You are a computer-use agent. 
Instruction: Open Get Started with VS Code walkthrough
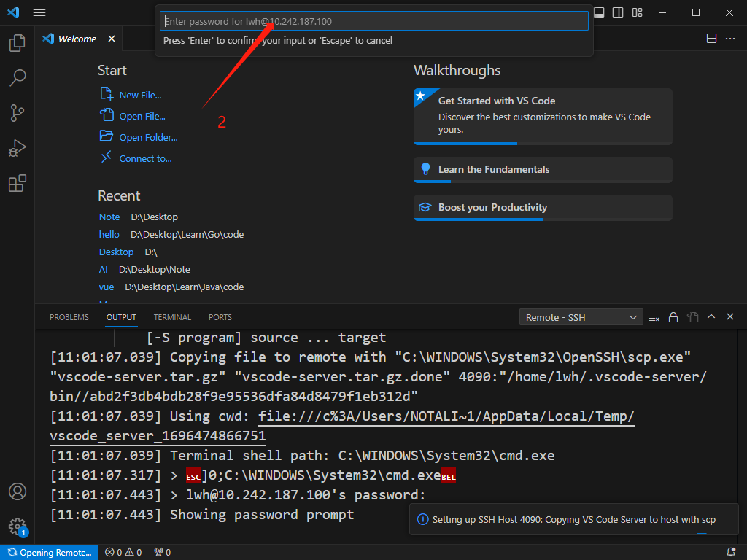pyautogui.click(x=543, y=116)
